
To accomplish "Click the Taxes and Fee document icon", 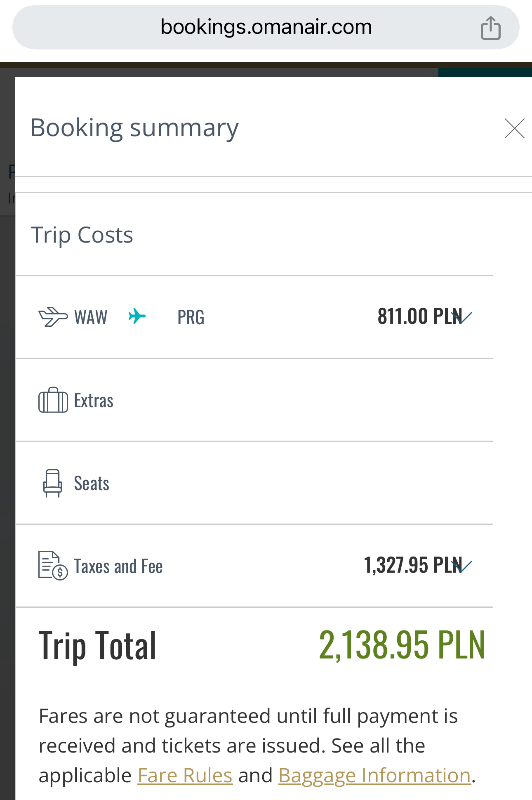I will tap(53, 566).
